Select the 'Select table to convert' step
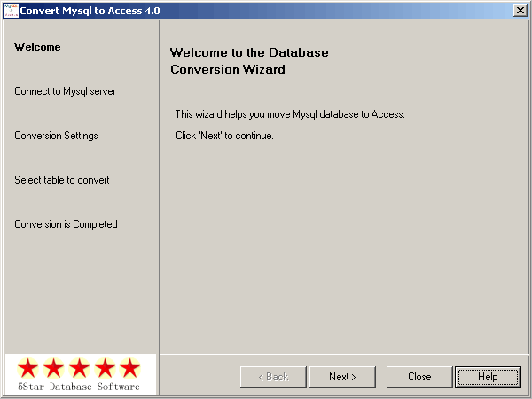This screenshot has width=532, height=399. (x=62, y=180)
